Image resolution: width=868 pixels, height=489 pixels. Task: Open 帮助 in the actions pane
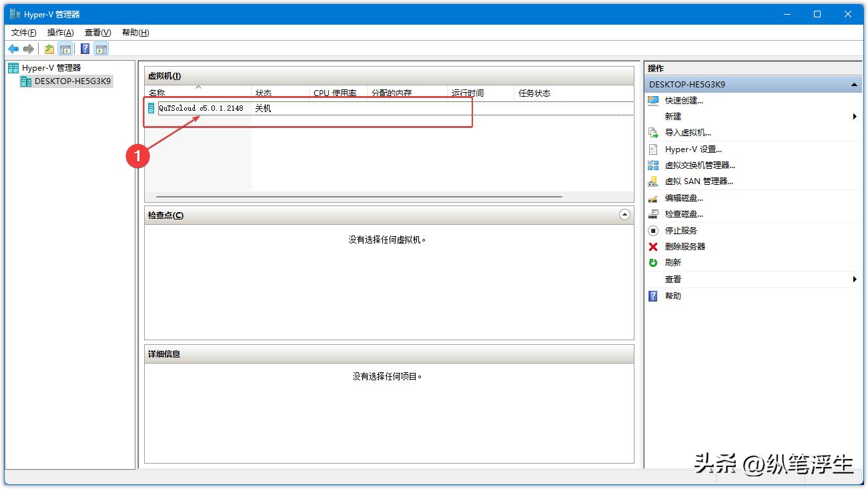point(673,296)
